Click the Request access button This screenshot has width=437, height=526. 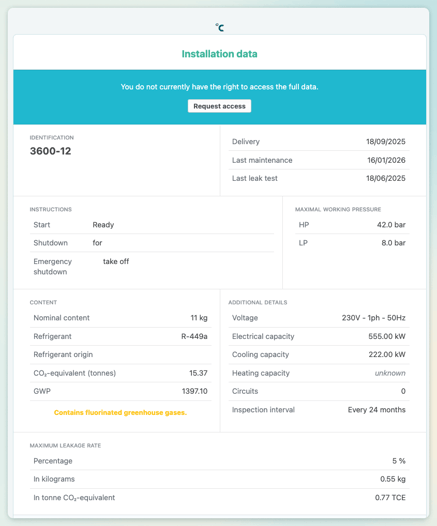(219, 106)
